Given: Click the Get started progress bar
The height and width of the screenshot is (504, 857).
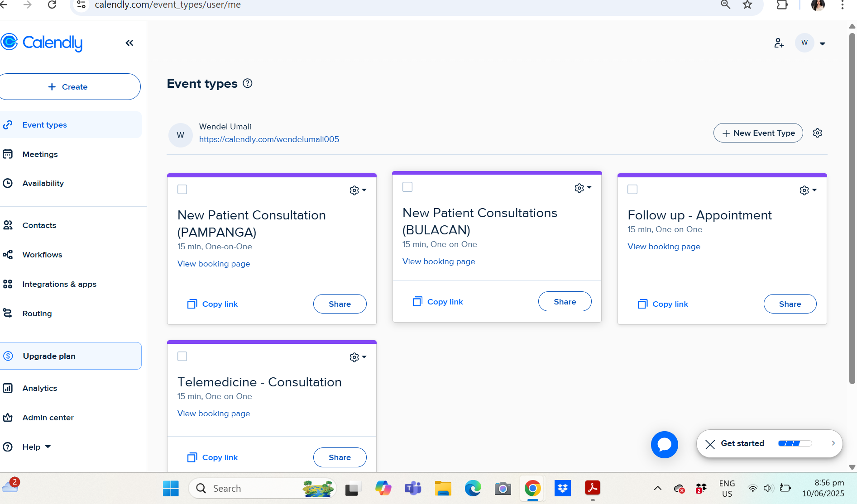Looking at the screenshot, I should [795, 443].
